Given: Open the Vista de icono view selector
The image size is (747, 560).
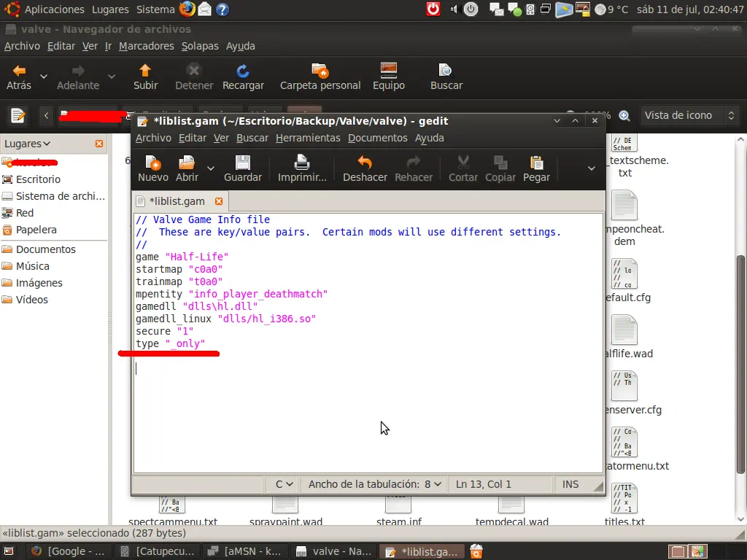Looking at the screenshot, I should 689,115.
